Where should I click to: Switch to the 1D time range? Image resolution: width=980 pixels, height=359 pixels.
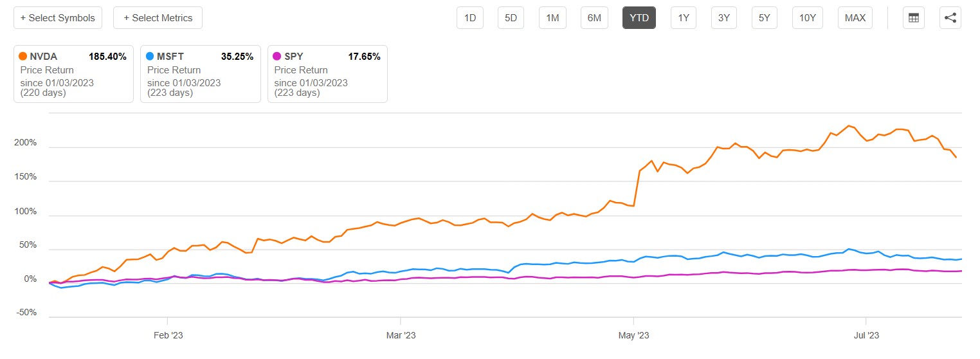[470, 18]
